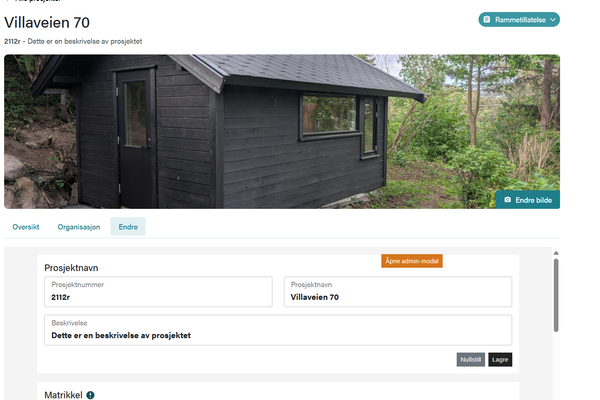Click the black cabin project photo
The width and height of the screenshot is (600, 400).
282,132
